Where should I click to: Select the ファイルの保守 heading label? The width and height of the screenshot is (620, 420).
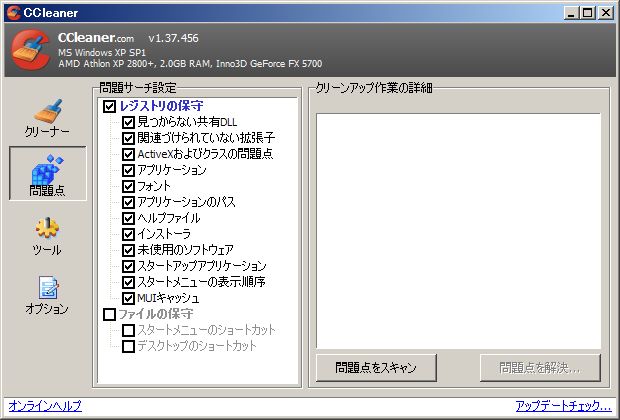coord(156,314)
